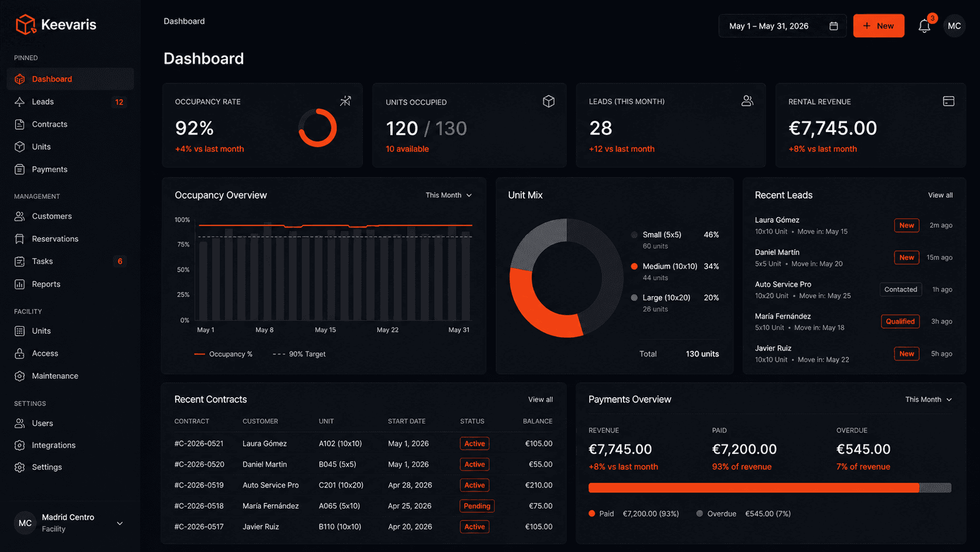
Task: Click the Qualified badge for María Fernández
Action: pos(900,321)
